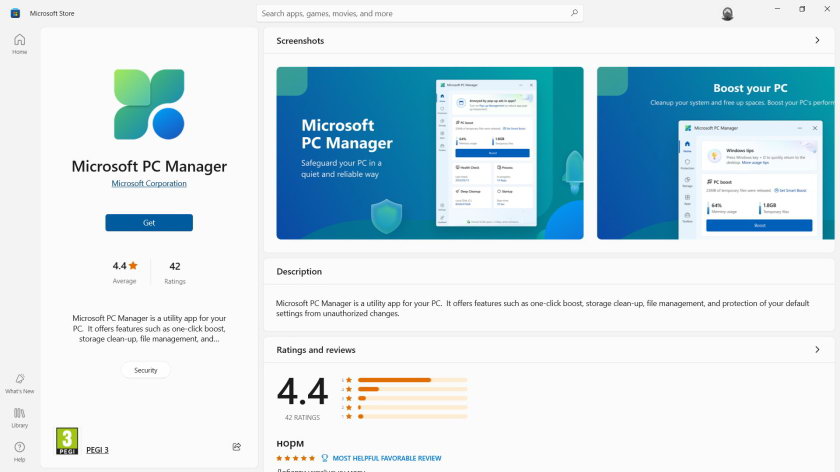Open the Library section

[x=19, y=417]
